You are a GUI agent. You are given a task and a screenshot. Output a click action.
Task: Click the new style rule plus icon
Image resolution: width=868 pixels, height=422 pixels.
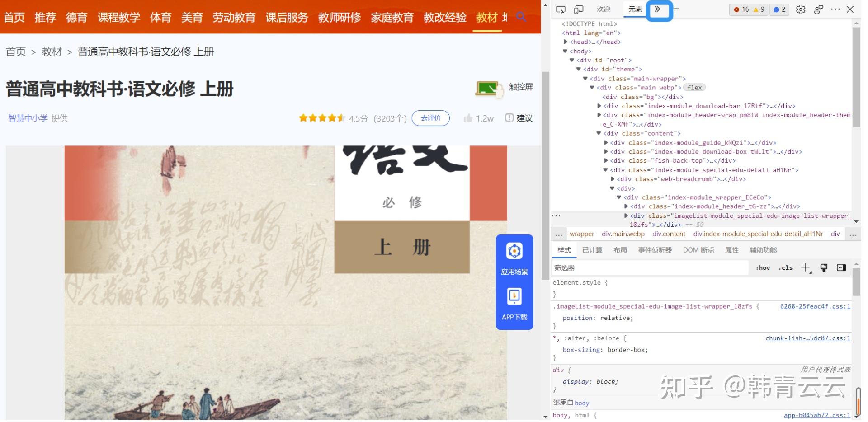[x=806, y=268]
